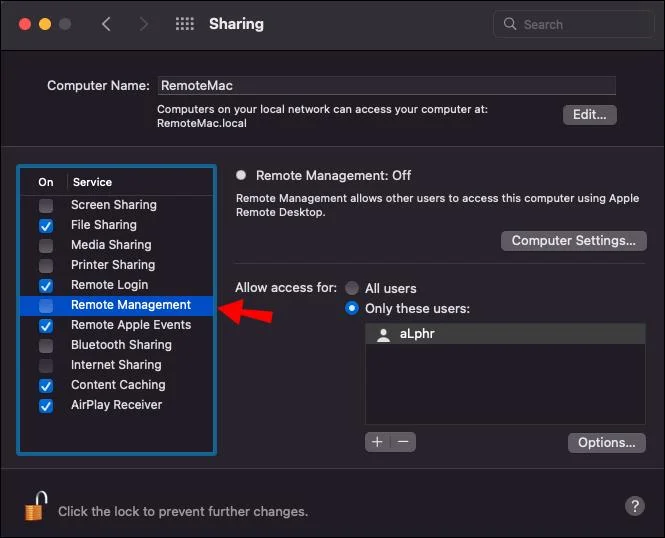Select Internet Sharing in the service list
This screenshot has height=538, width=665.
point(115,365)
